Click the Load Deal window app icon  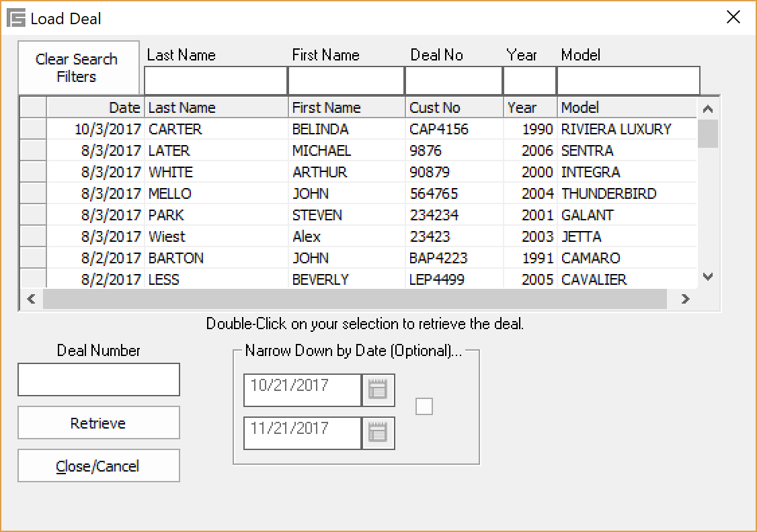click(15, 18)
